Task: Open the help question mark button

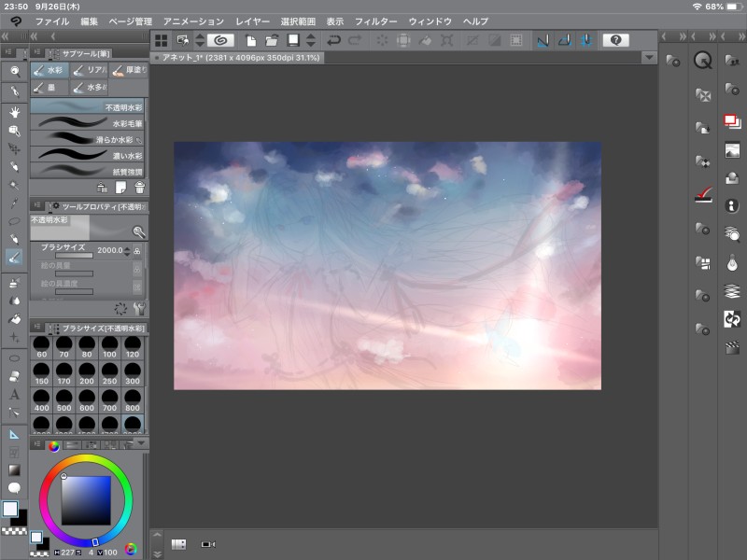Action: tap(615, 40)
